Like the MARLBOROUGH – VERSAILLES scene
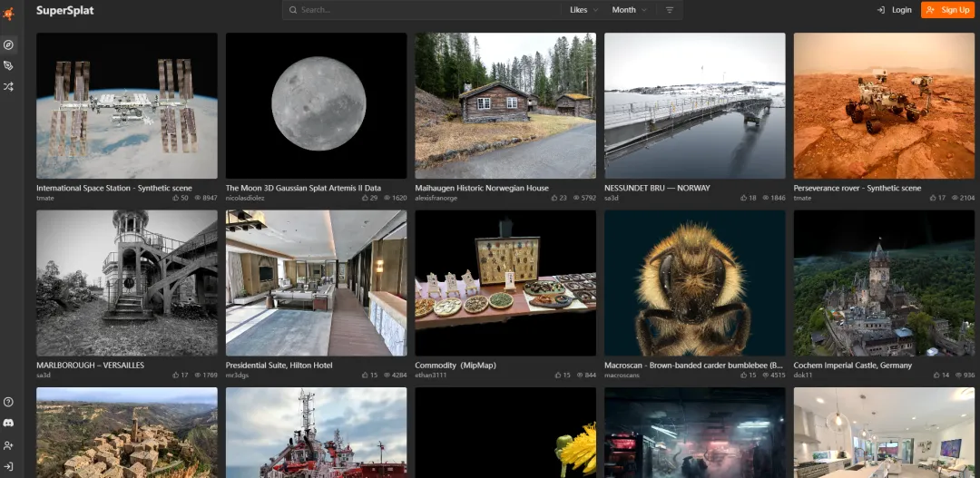The width and height of the screenshot is (980, 478). [176, 375]
